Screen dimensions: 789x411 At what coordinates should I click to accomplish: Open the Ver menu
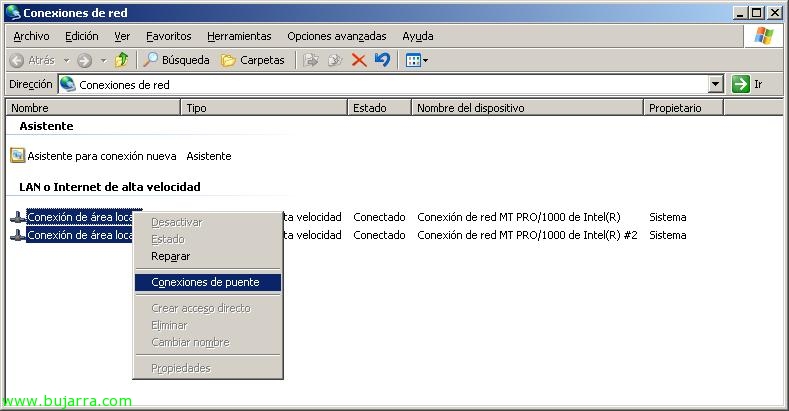click(x=122, y=36)
